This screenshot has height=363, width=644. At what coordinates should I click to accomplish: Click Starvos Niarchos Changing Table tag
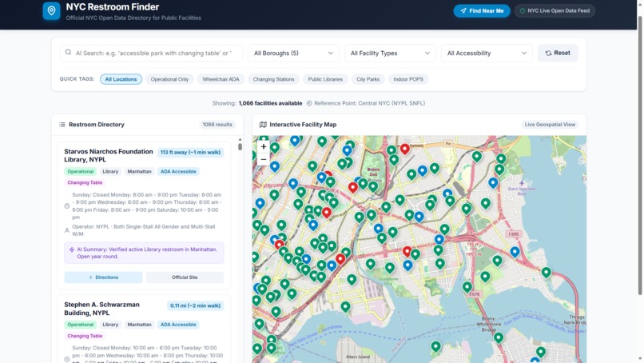85,182
